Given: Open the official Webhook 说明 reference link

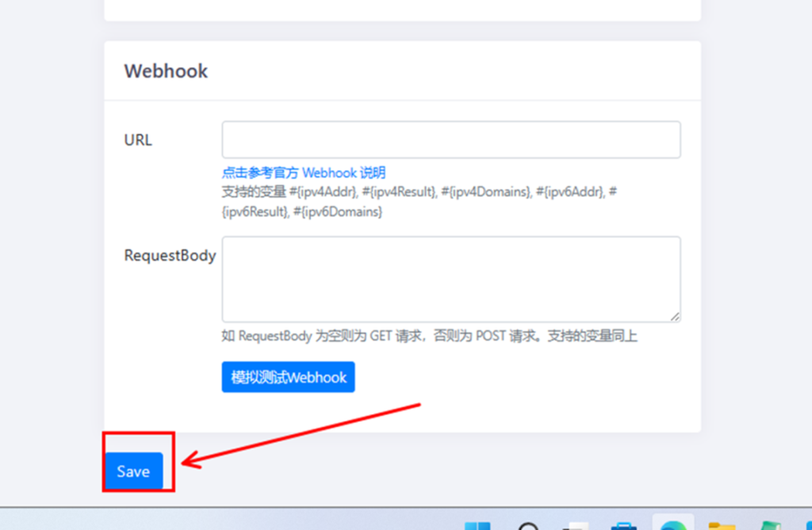Looking at the screenshot, I should pos(304,173).
